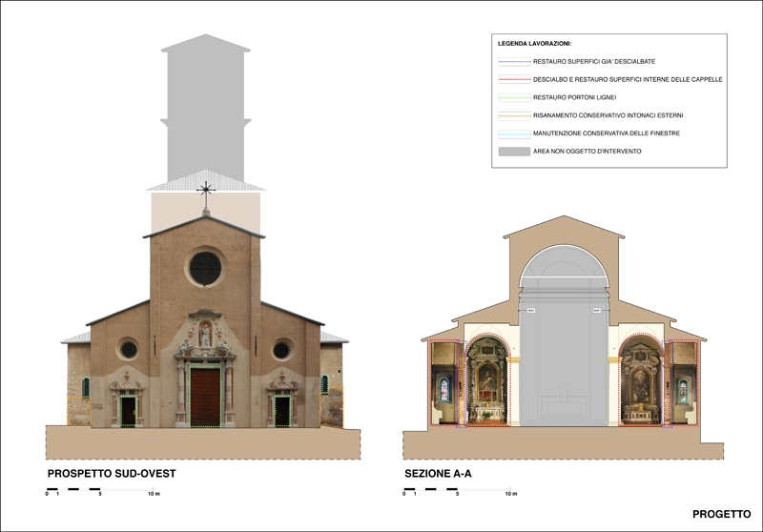Select the left side door of the facade

point(128,410)
